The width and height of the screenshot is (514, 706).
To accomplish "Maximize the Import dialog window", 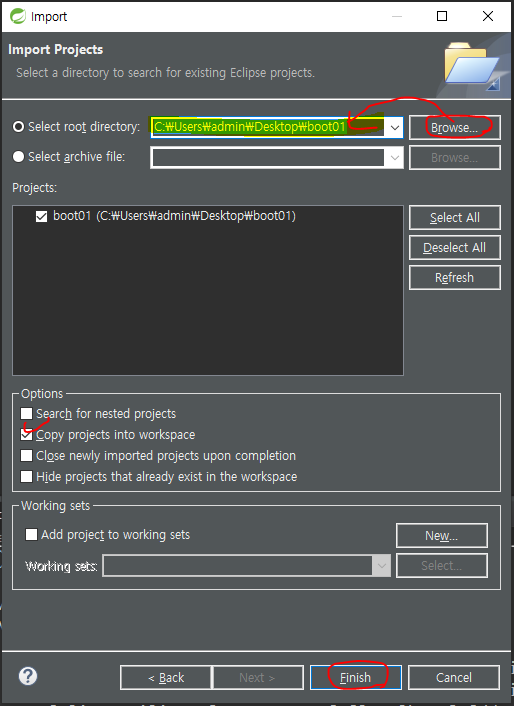I will (442, 16).
